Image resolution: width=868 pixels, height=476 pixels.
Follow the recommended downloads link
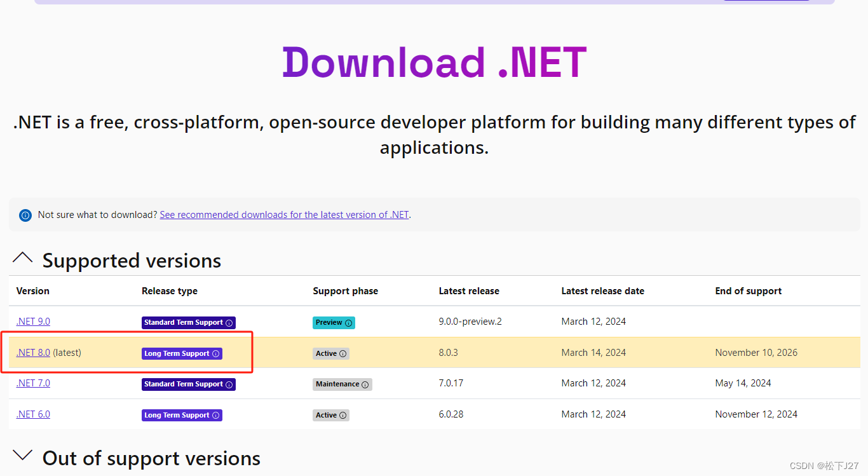pyautogui.click(x=284, y=214)
